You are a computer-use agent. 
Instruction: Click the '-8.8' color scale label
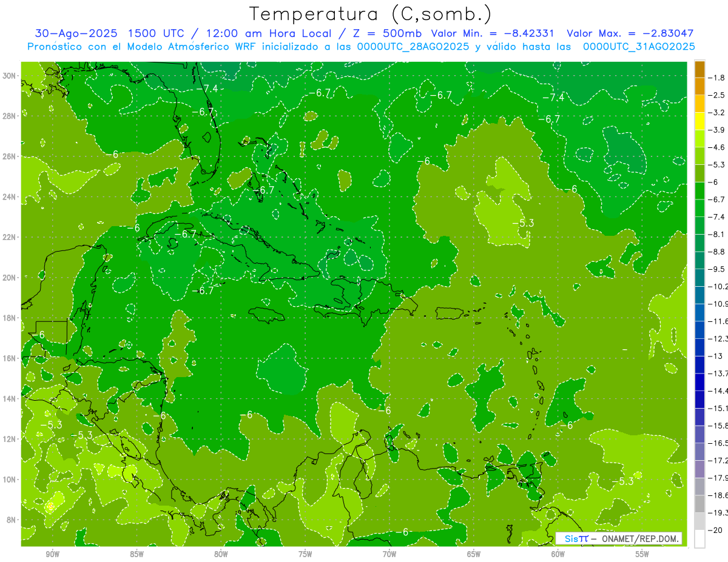pos(716,252)
